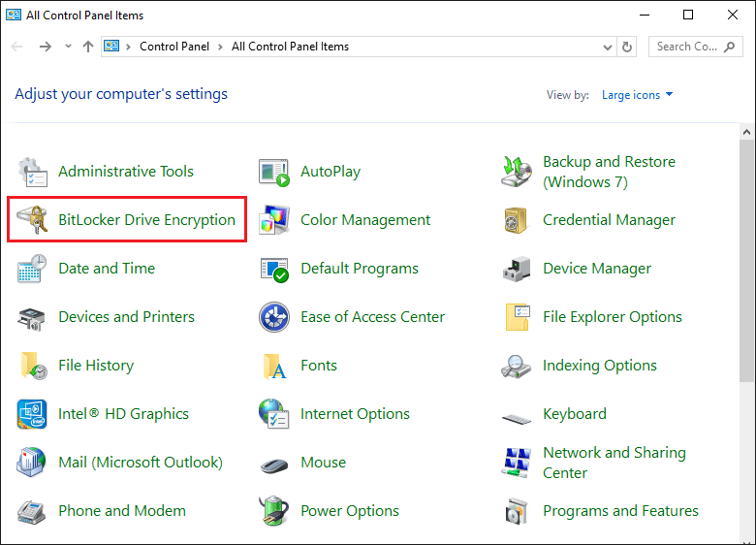This screenshot has height=545, width=756.
Task: Click the scrollbar up arrow
Action: 747,132
